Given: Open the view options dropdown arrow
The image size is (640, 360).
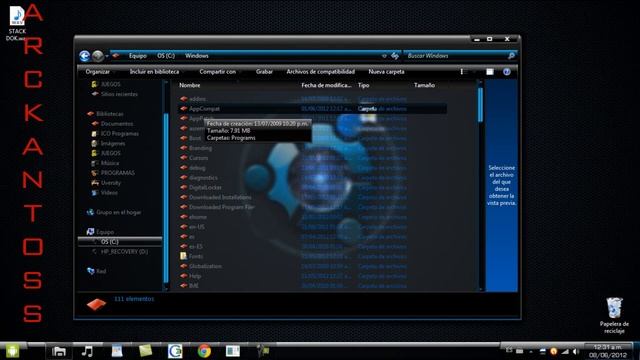Looking at the screenshot, I should (474, 72).
